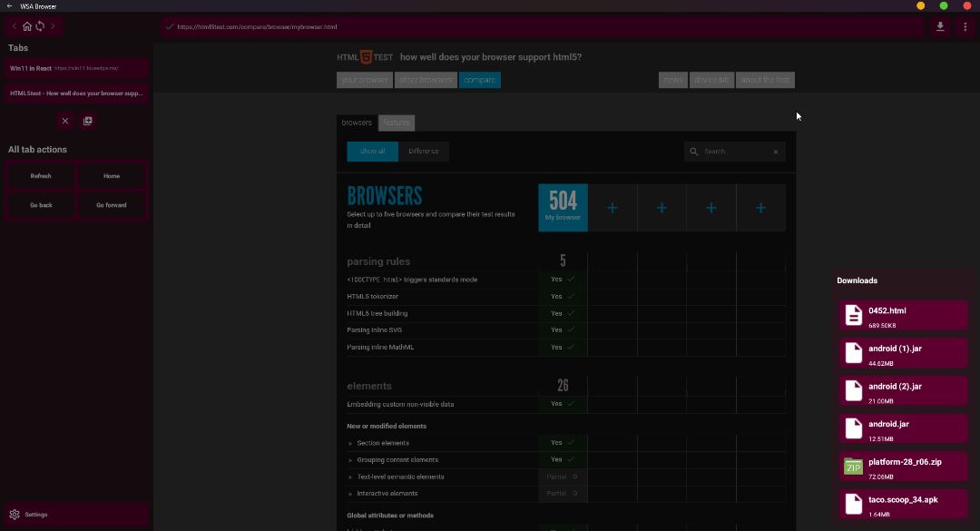Click into the address bar URL
The image size is (980, 531).
pos(257,27)
